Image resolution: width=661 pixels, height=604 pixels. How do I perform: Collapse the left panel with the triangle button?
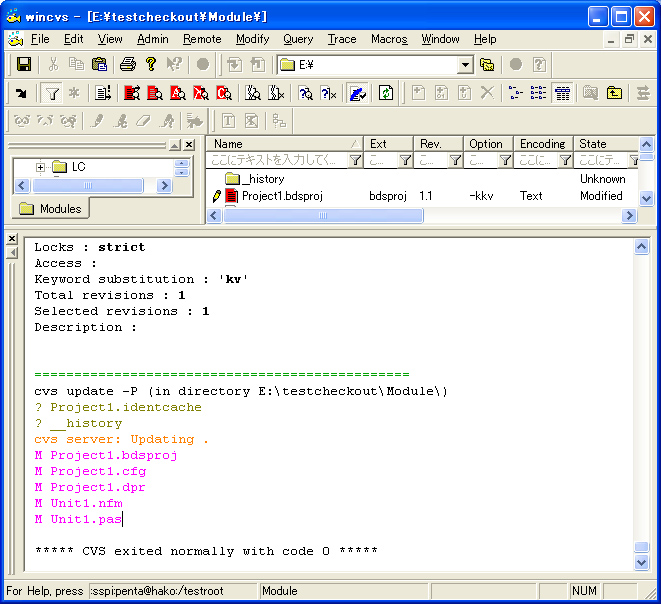(175, 145)
